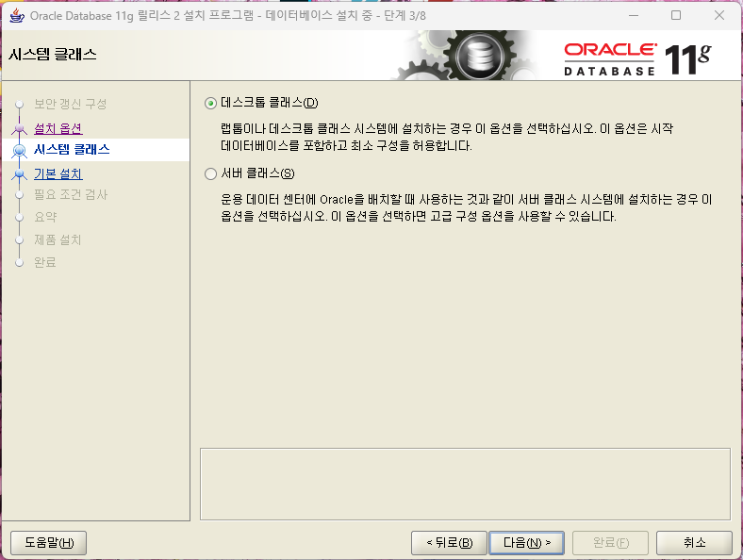Click the 완료 step label in sidebar
The height and width of the screenshot is (560, 743).
[45, 262]
